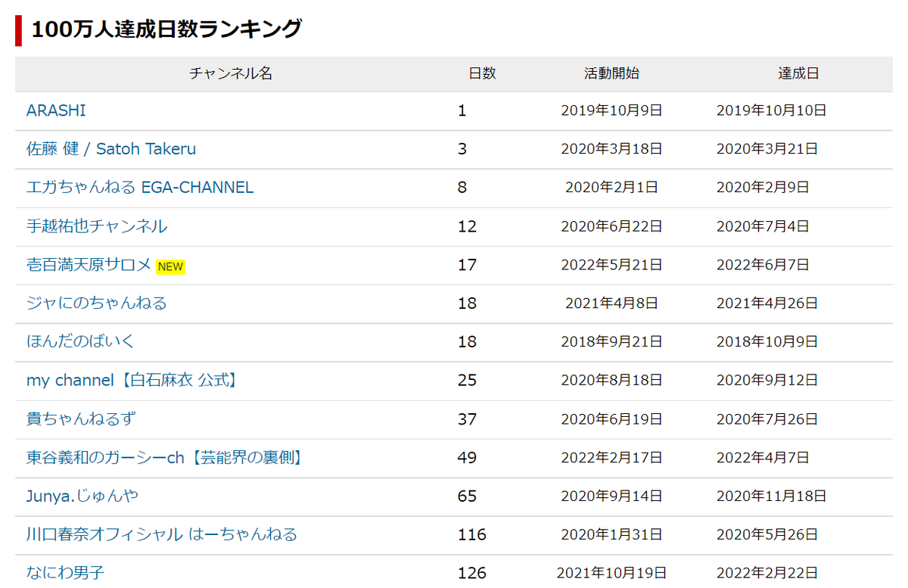Screen dimensions: 908x588
Task: Select achievement date 2021年4月26日
Action: tap(767, 303)
